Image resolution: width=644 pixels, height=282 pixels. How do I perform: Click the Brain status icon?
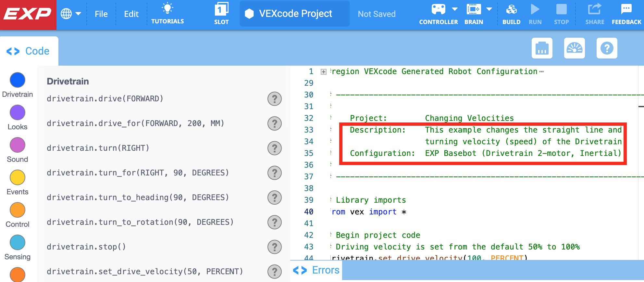(x=474, y=10)
